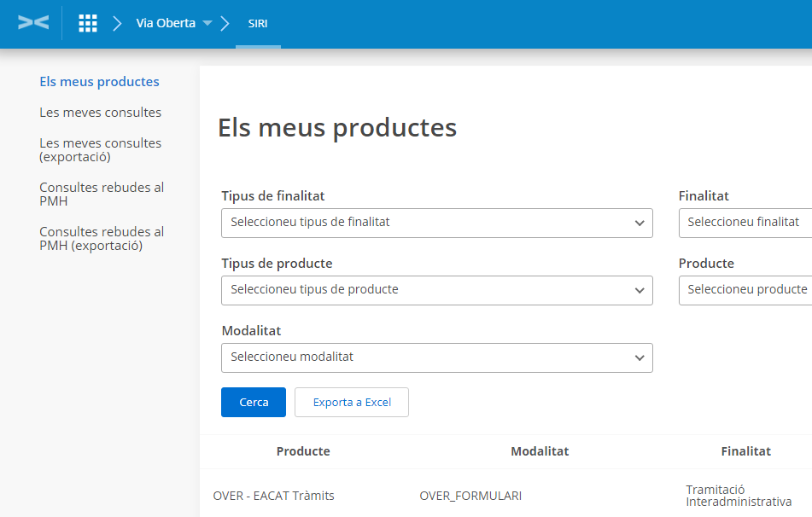Expand the Tipus de producte dropdown
The image size is (812, 517).
pos(436,290)
